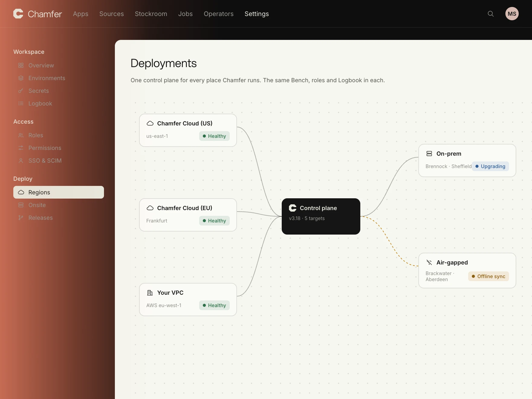Image resolution: width=532 pixels, height=399 pixels.
Task: Click building icon on Your VPC card
Action: pos(150,293)
